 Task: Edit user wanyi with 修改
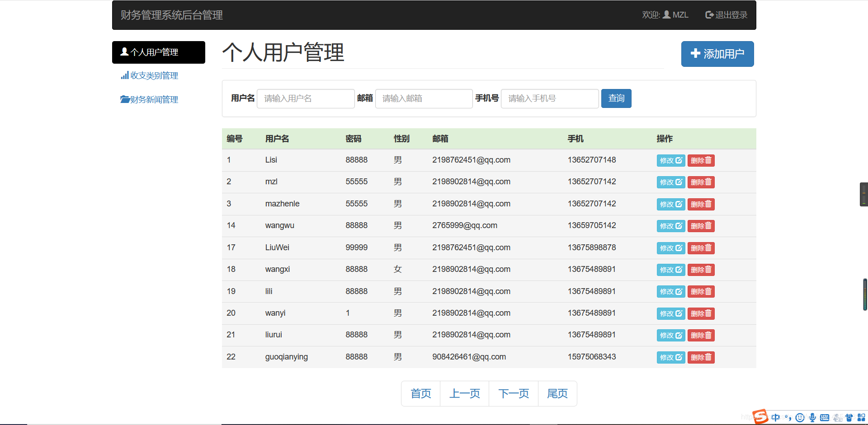tap(671, 313)
